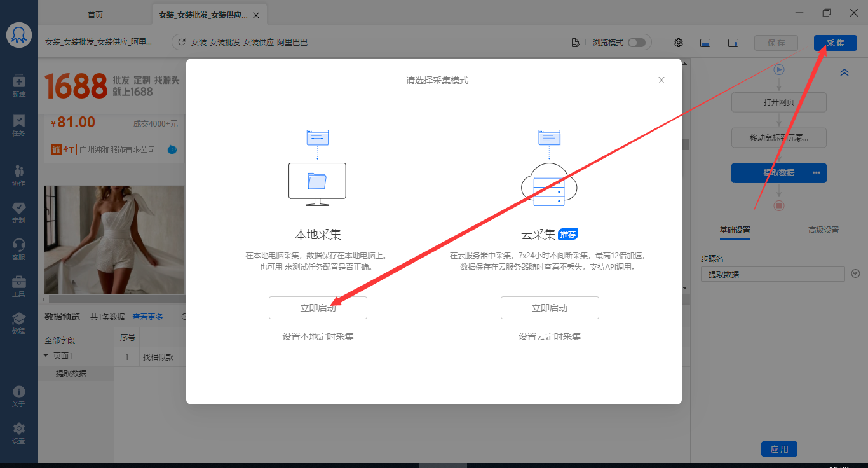Click the blue badge beside 广州纯雅服饰有限公司

[x=172, y=149]
